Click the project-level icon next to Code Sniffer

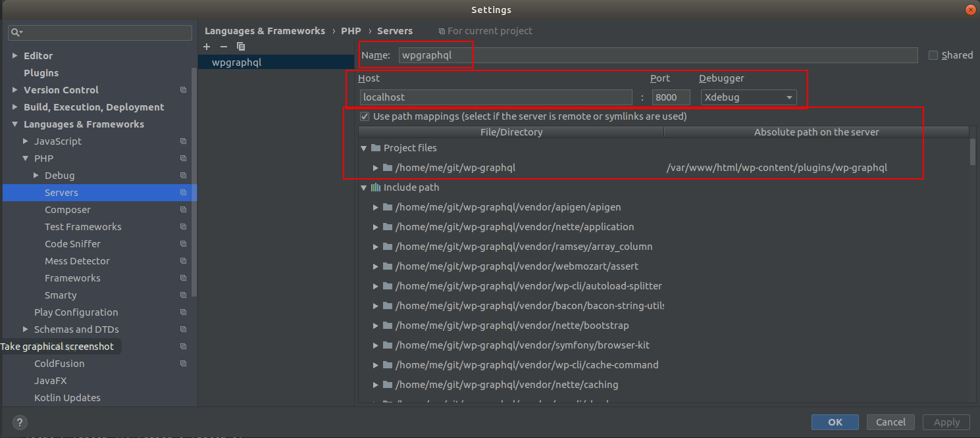(x=183, y=244)
